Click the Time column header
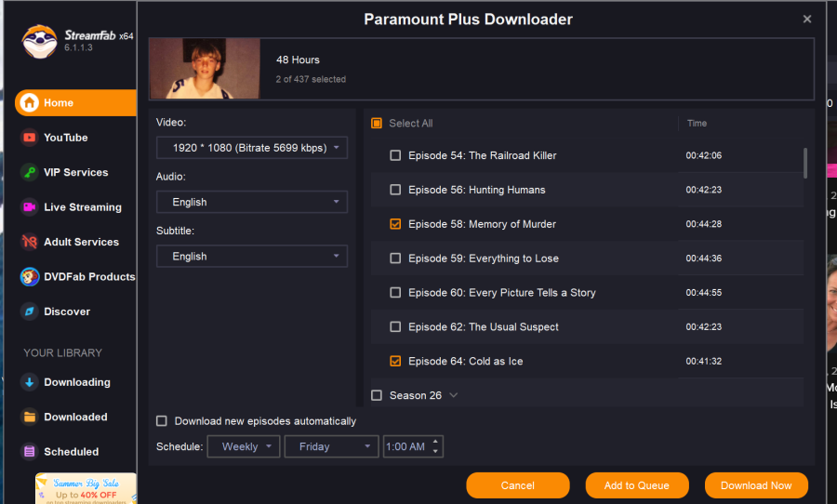Viewport: 837px width, 504px height. coord(697,124)
